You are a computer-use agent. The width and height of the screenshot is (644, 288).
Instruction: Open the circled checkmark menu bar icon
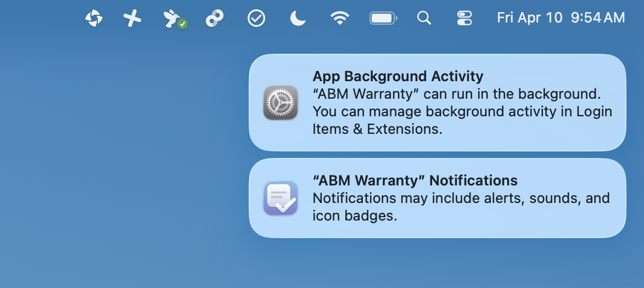tap(256, 19)
